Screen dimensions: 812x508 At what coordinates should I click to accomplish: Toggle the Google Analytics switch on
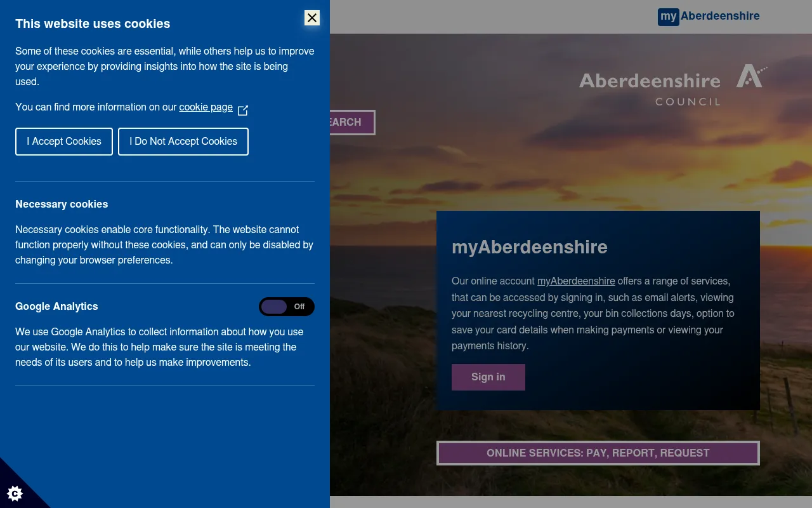pos(287,307)
